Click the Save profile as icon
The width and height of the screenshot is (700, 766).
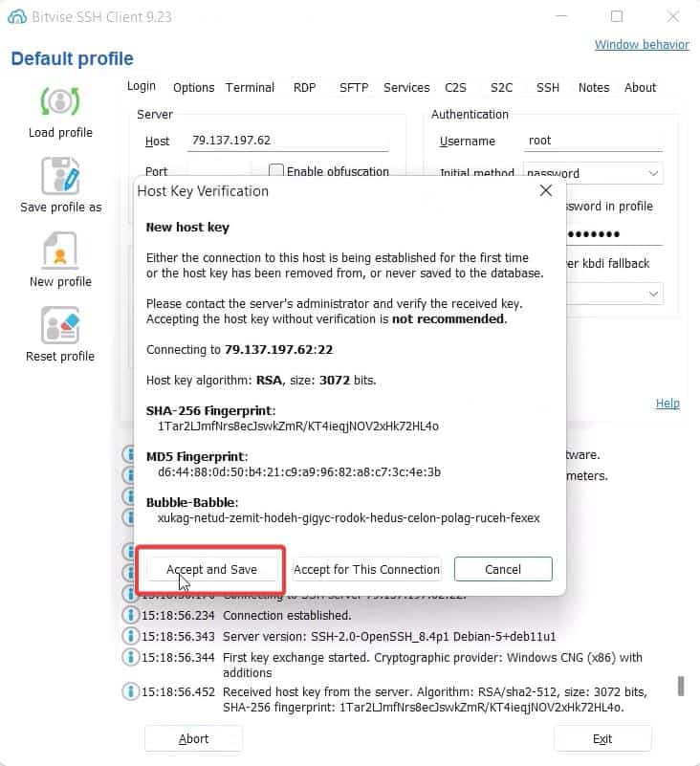click(60, 176)
